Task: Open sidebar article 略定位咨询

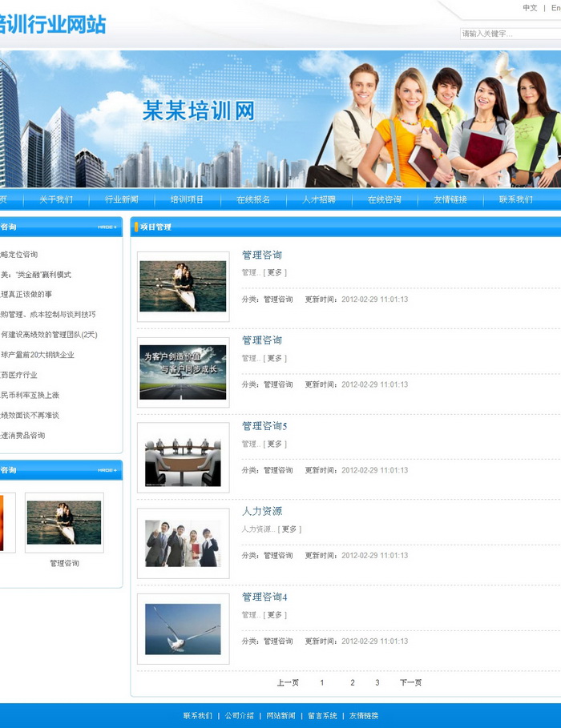Action: (x=18, y=255)
